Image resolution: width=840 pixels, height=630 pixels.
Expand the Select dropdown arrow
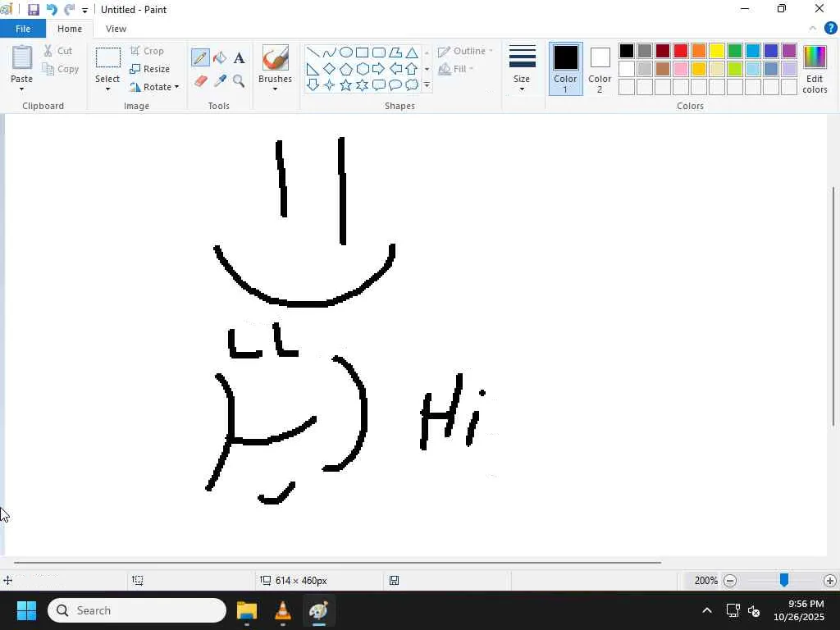107,89
